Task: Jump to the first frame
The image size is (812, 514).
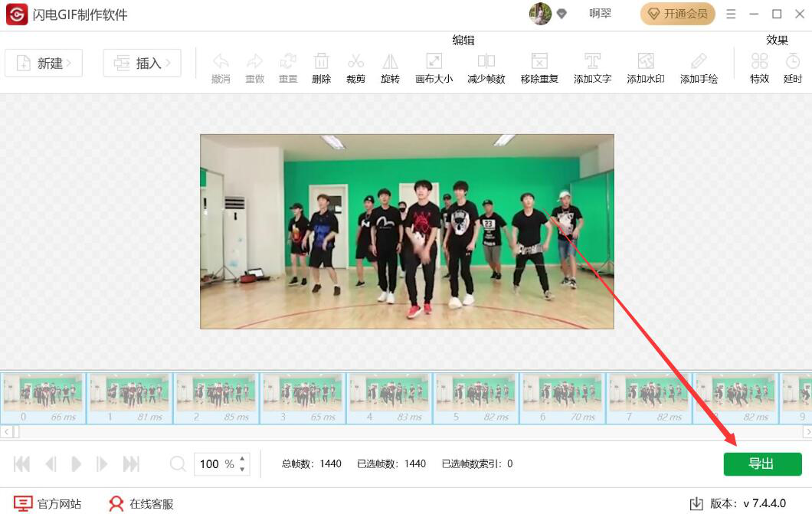Action: pos(21,463)
